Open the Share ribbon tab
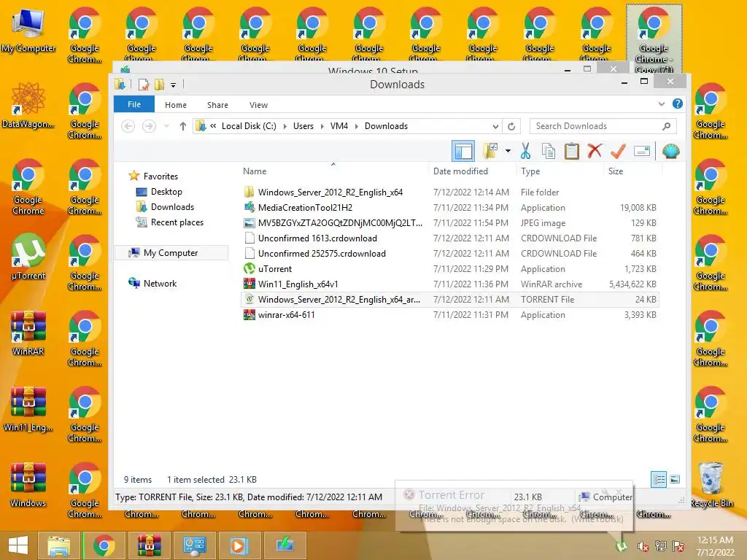 coord(217,105)
